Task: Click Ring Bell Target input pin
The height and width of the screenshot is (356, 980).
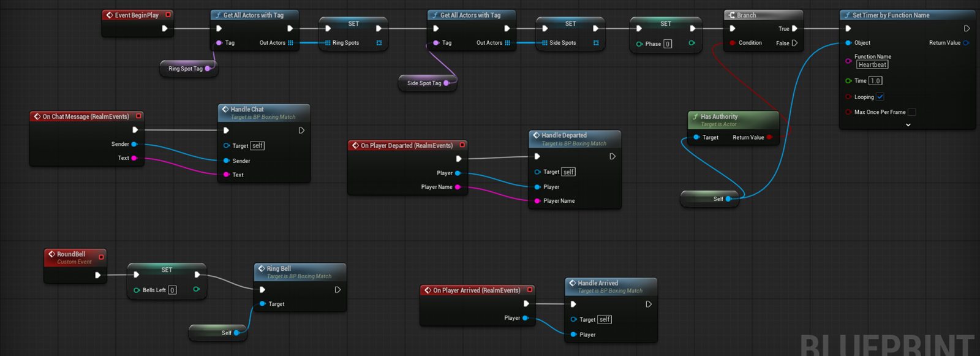Action: click(x=262, y=304)
